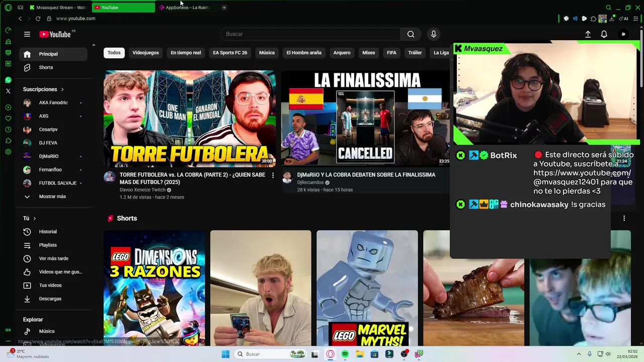Show hidden system tray icons chevron
The image size is (644, 362).
tap(579, 354)
